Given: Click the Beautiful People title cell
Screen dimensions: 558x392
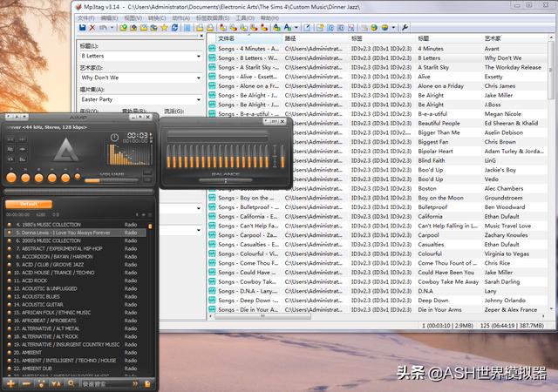Looking at the screenshot, I should pyautogui.click(x=439, y=124).
